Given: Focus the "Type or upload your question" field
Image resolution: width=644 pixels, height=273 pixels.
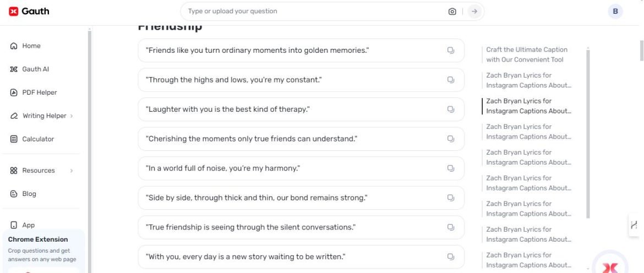Looking at the screenshot, I should tap(314, 12).
